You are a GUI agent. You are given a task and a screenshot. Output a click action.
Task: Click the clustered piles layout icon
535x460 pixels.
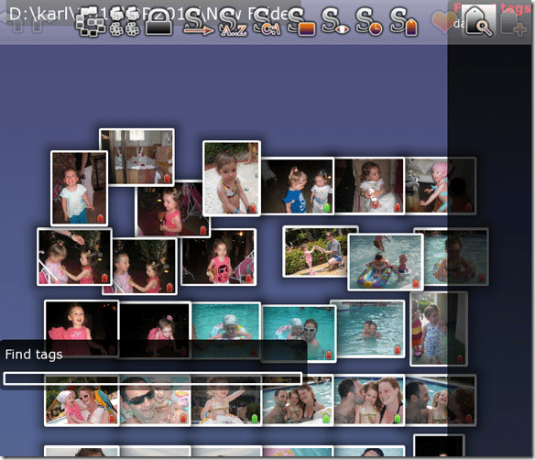(125, 22)
